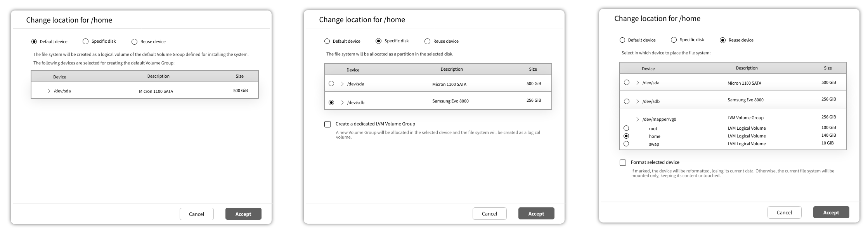
Task: Choose /dev/sdb radio in middle dialog
Action: pos(331,103)
